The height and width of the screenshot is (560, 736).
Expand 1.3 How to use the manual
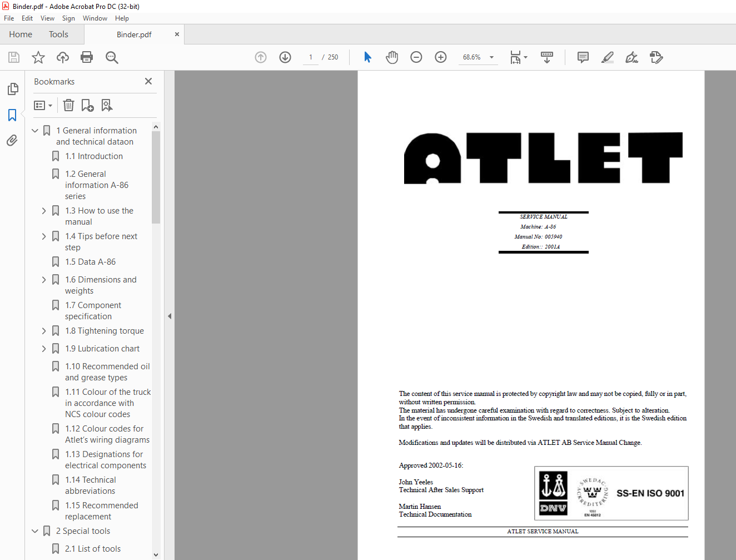point(44,211)
